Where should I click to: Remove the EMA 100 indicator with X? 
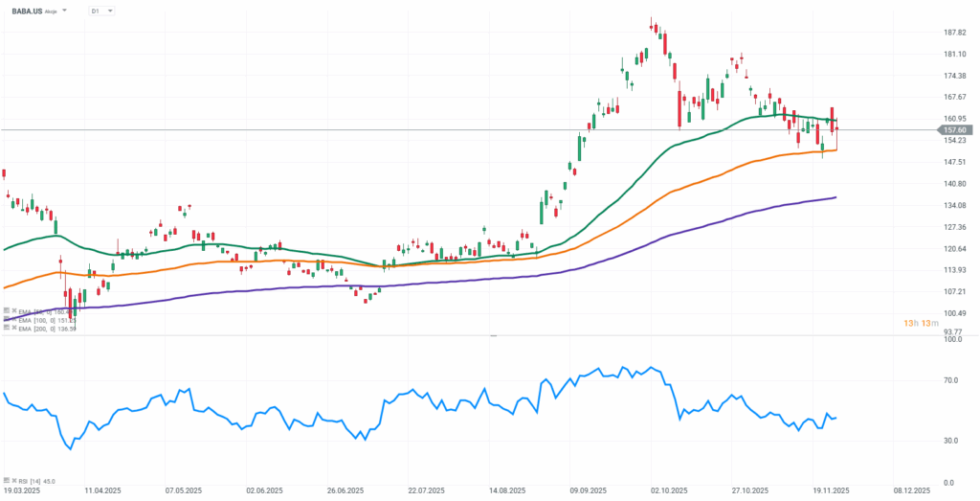[x=13, y=320]
